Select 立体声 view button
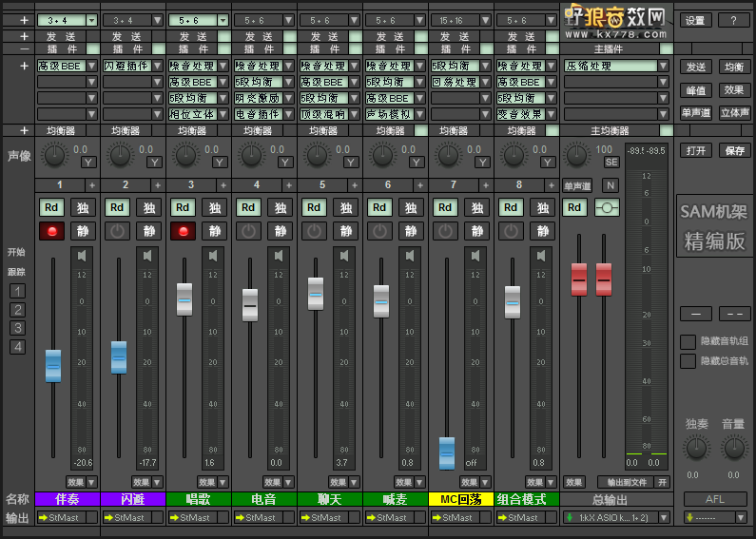756x539 pixels. [734, 113]
